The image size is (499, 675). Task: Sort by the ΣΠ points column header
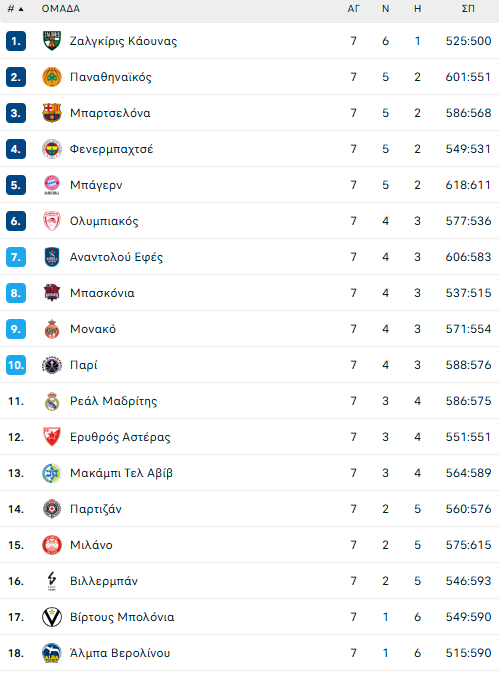[x=468, y=9]
